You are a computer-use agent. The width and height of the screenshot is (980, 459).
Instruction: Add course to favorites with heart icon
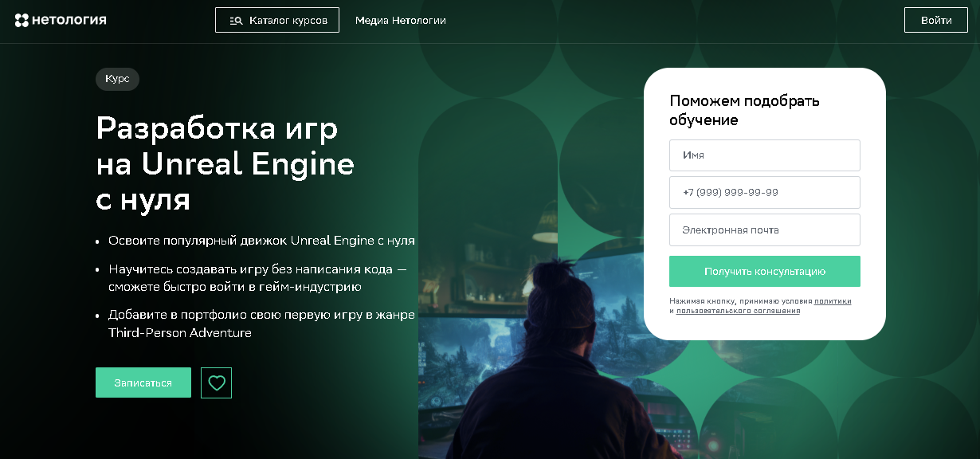pyautogui.click(x=217, y=382)
